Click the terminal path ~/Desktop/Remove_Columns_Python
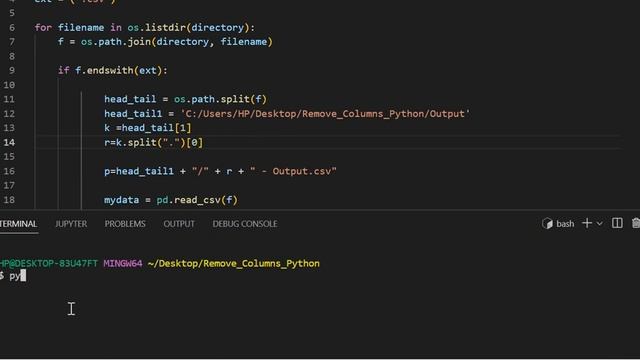Viewport: 640px width, 360px height. tap(233, 264)
